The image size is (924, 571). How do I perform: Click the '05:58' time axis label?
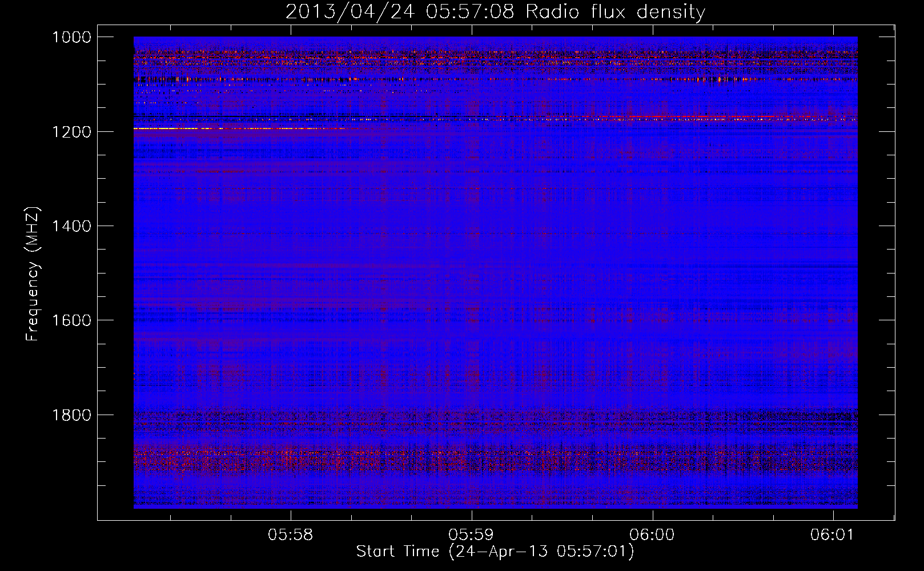[x=291, y=535]
